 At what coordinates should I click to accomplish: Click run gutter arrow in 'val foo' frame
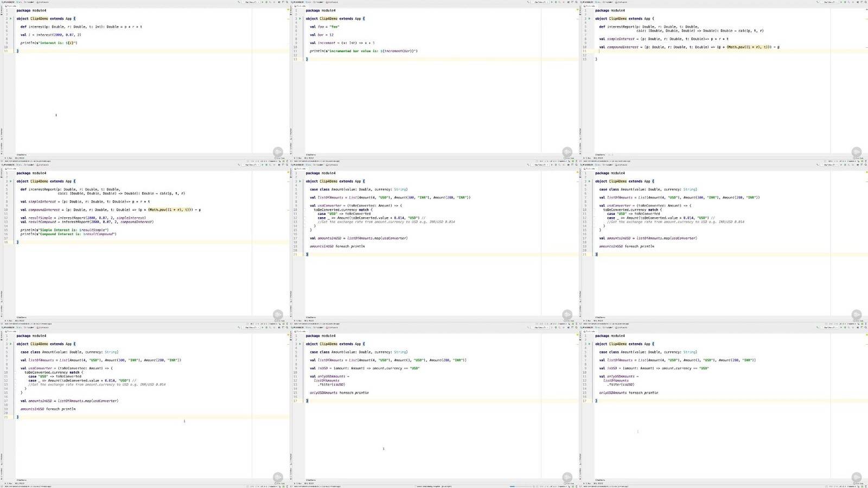click(x=300, y=18)
